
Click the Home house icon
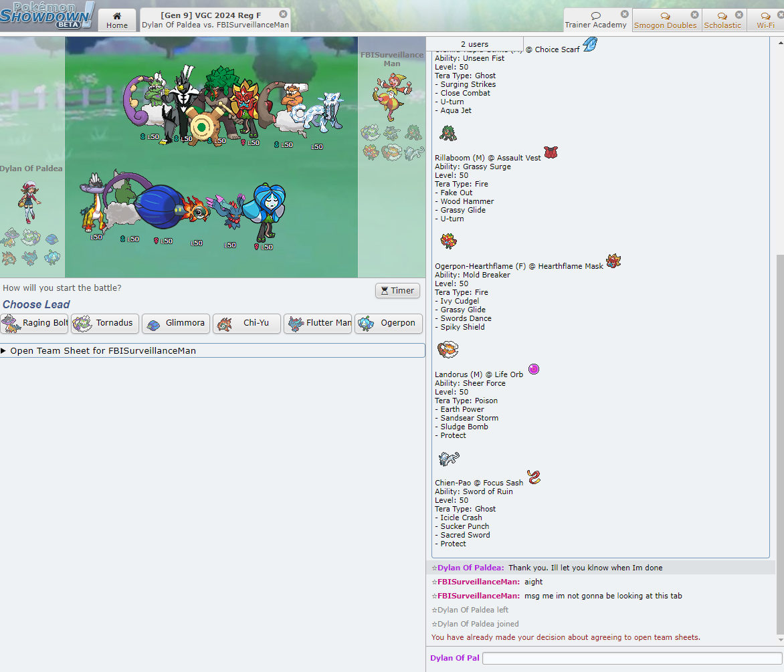coord(117,16)
